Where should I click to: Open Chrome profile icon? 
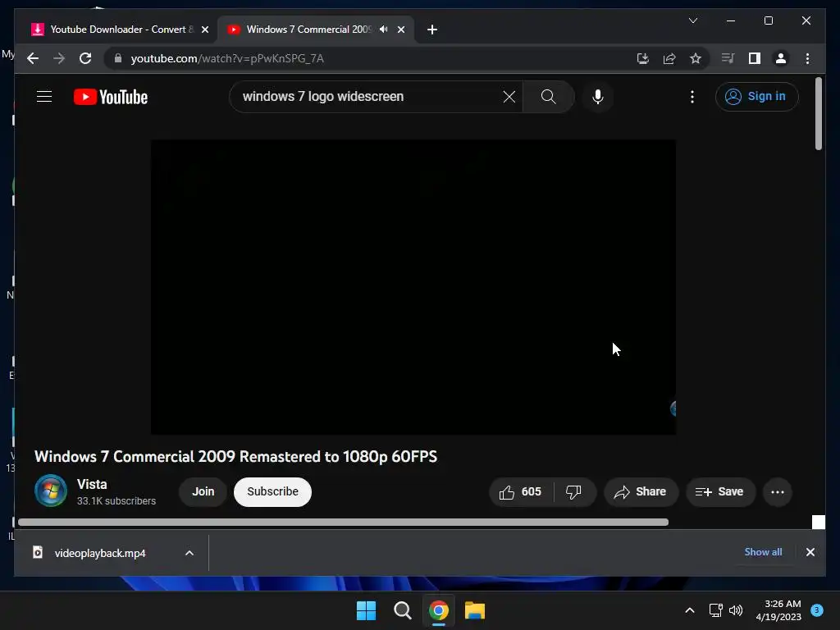781,58
